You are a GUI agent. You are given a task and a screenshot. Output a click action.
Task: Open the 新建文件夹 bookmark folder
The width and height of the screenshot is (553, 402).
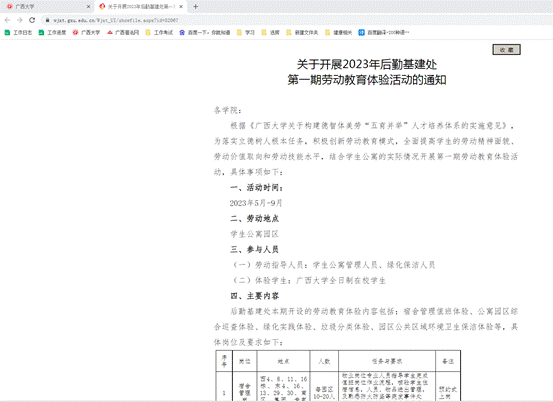pyautogui.click(x=302, y=32)
